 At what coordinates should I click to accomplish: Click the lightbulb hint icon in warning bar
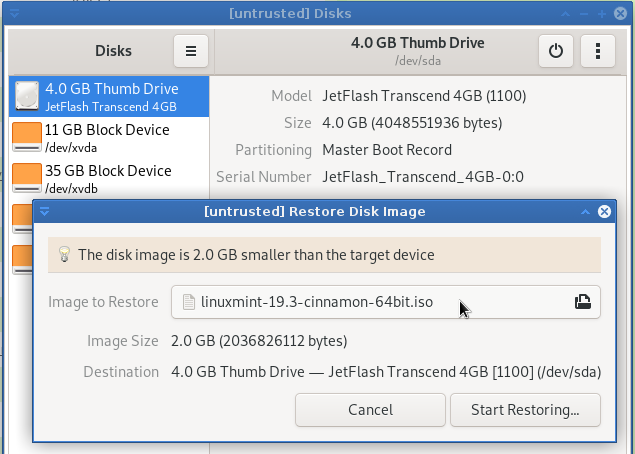coord(64,255)
